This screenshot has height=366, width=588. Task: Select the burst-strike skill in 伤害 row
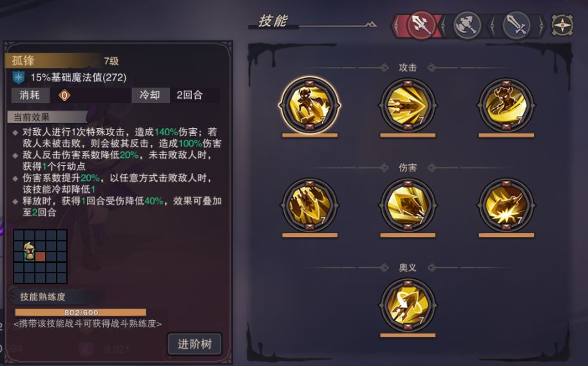(506, 205)
